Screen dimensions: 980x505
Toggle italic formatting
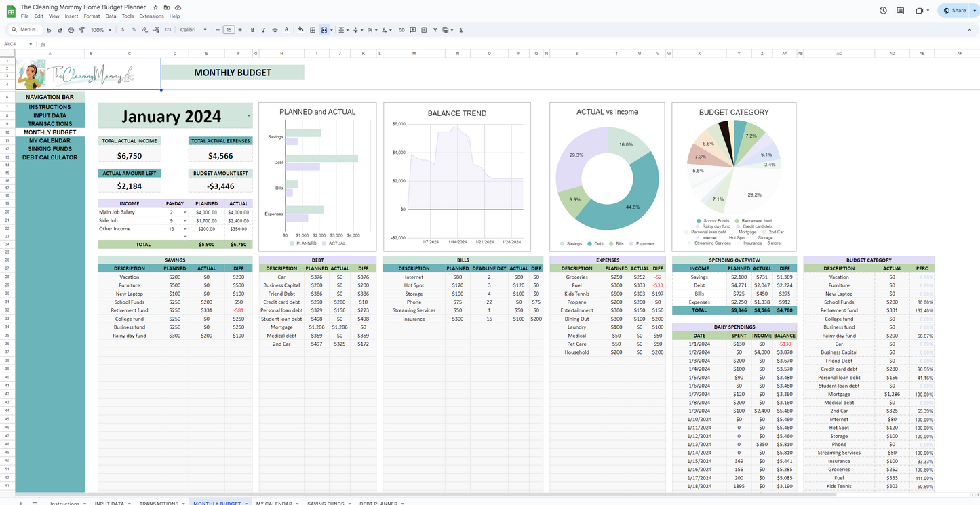(263, 30)
